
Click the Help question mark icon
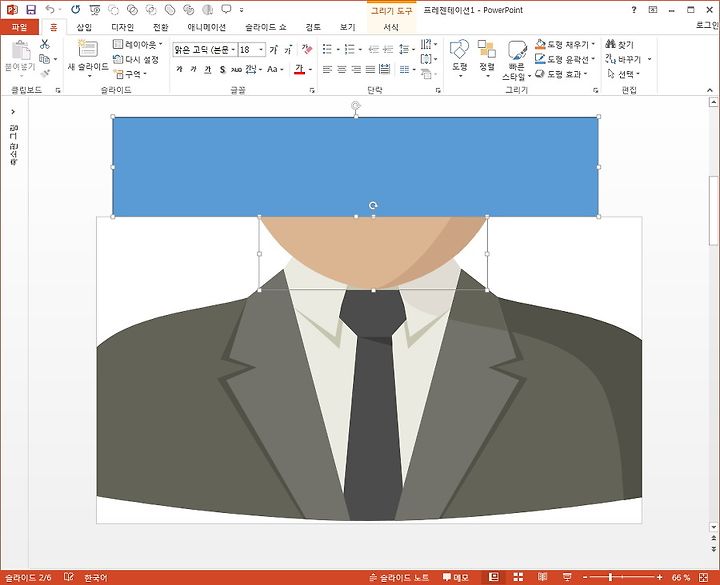pos(634,10)
